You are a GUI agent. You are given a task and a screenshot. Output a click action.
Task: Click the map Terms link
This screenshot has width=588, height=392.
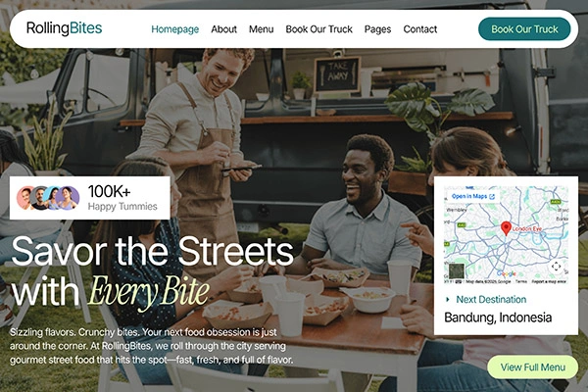[x=521, y=281]
